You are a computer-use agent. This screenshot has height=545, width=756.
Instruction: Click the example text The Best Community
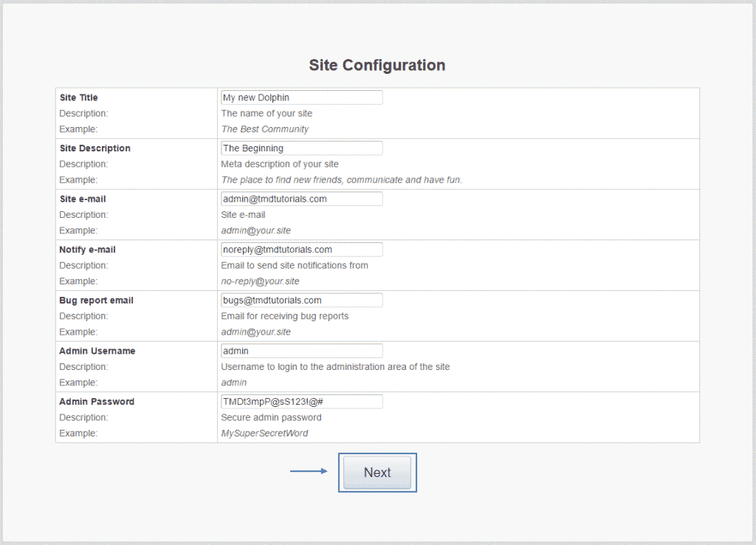[x=265, y=129]
